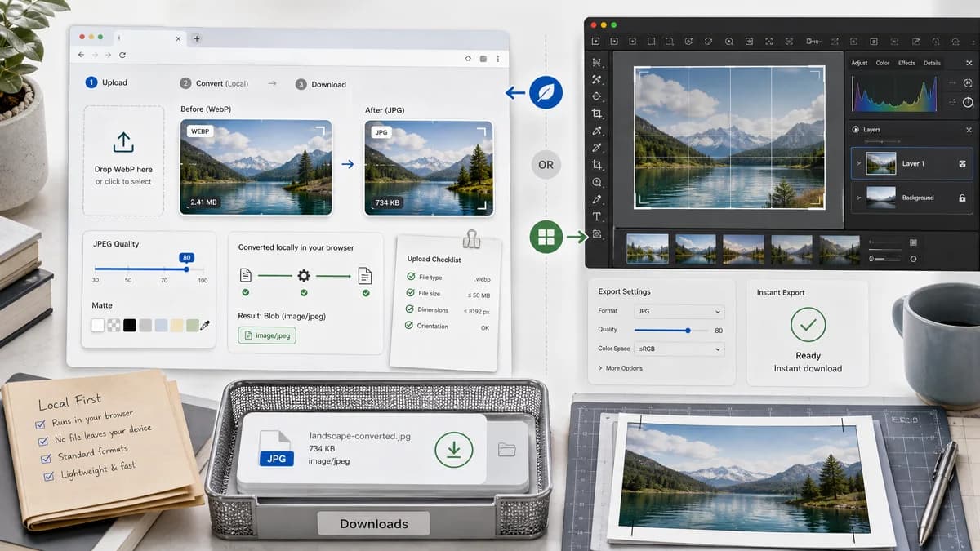Select the camera tool below the Text tool

[x=597, y=234]
